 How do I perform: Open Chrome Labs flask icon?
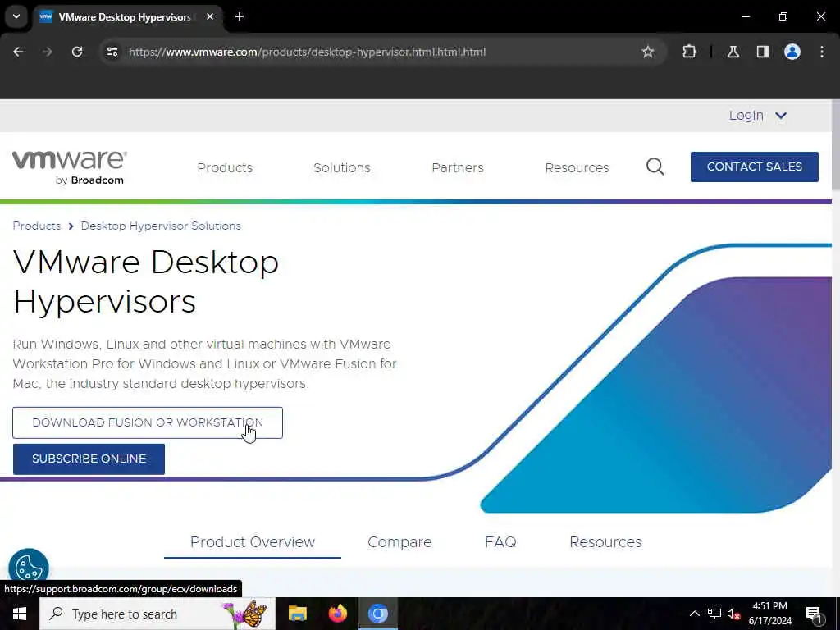point(733,52)
